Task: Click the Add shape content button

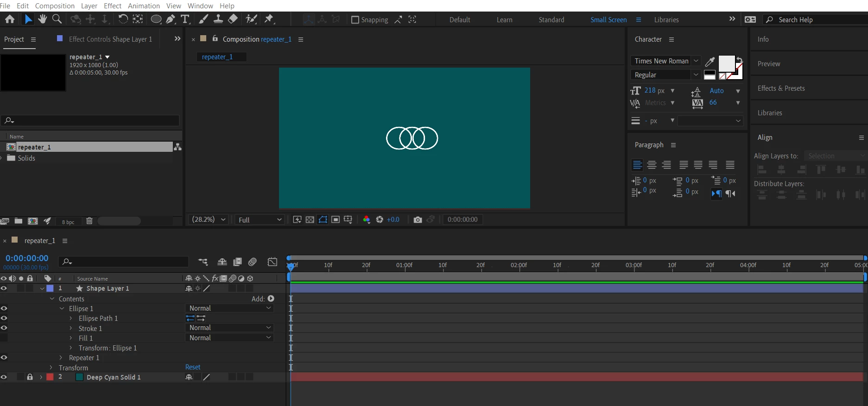Action: 271,299
